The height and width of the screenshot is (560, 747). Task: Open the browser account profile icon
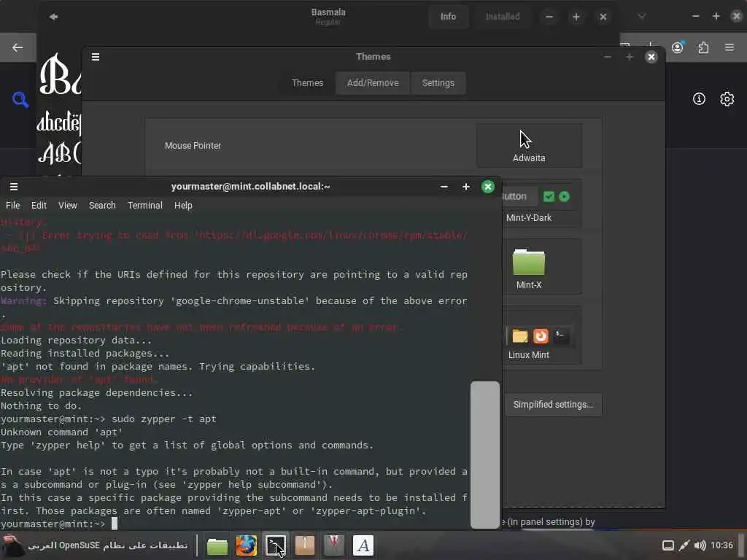click(x=678, y=47)
